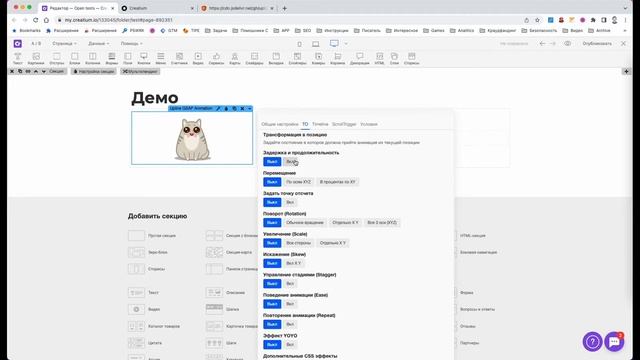
Task: Enable Задать точку отсчета with Вкл
Action: coord(290,202)
